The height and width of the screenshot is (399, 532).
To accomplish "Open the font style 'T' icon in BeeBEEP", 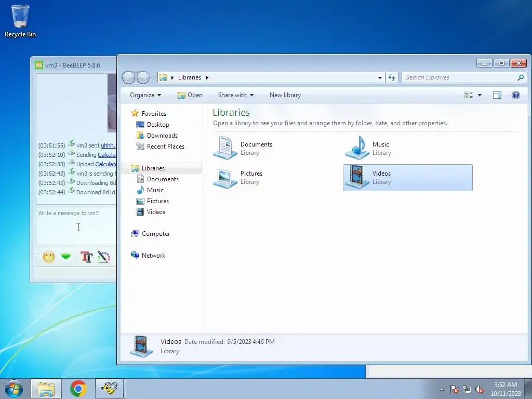I will [x=86, y=257].
